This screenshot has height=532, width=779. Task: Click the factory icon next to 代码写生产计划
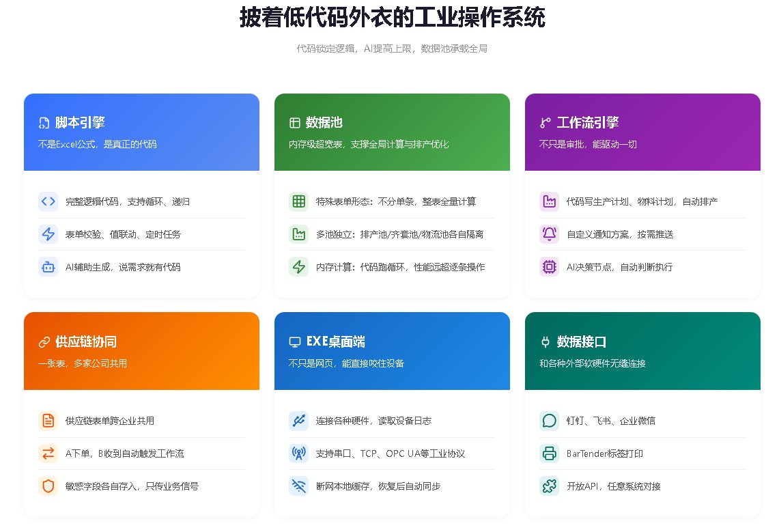click(x=549, y=201)
